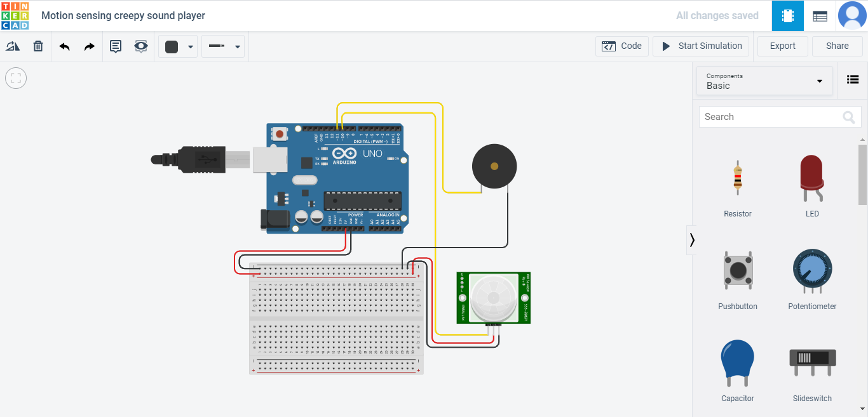Open wire type line-style dropdown

223,46
